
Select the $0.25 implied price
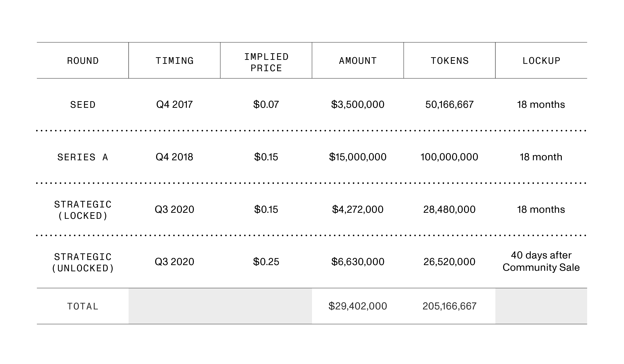coord(266,262)
